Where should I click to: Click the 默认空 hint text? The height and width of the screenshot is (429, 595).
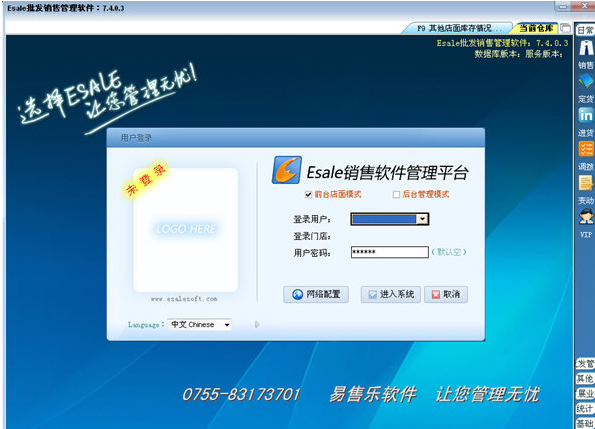click(449, 252)
